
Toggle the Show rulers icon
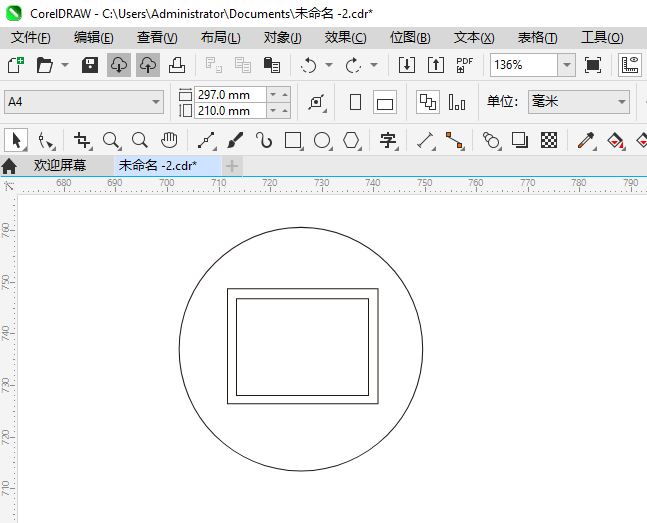coord(630,65)
